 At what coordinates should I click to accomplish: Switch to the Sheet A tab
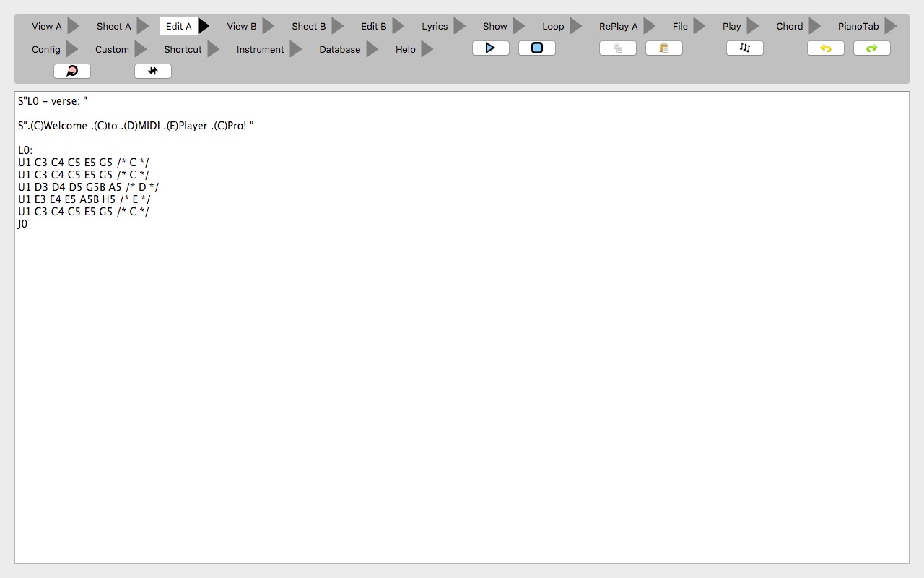(113, 27)
